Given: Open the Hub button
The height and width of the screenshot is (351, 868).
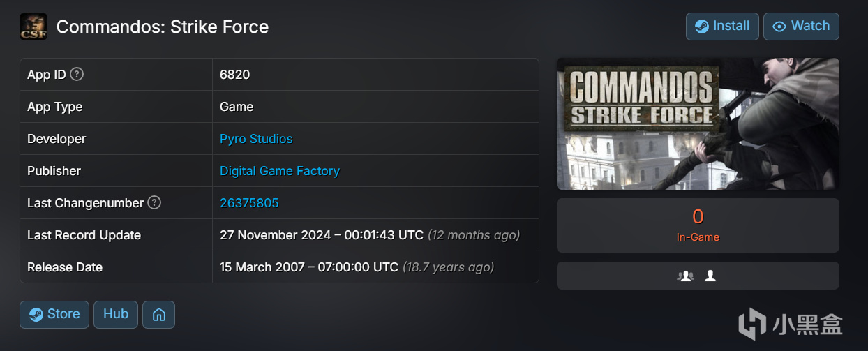Looking at the screenshot, I should 116,314.
